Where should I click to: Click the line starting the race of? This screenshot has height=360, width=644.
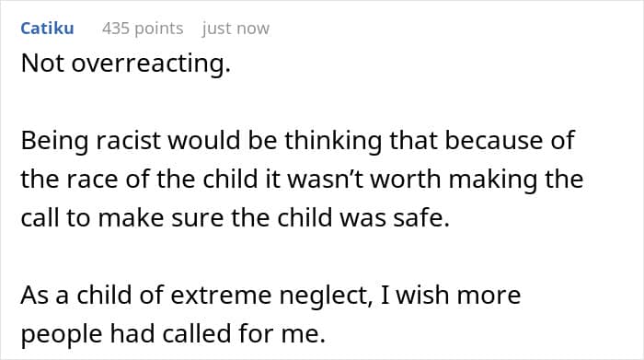302,180
